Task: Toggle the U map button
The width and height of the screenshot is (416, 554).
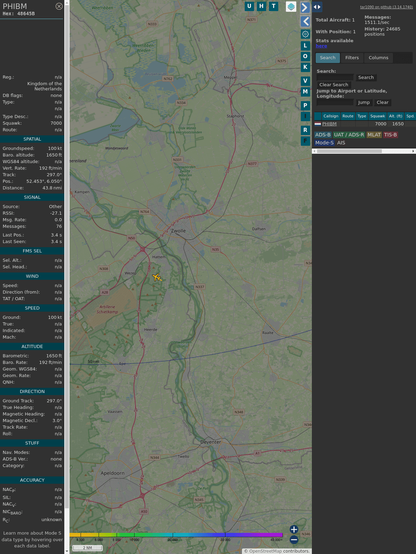Action: tap(249, 6)
